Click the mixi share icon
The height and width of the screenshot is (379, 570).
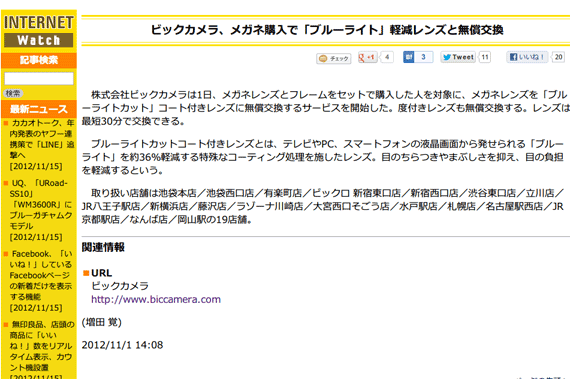point(409,57)
